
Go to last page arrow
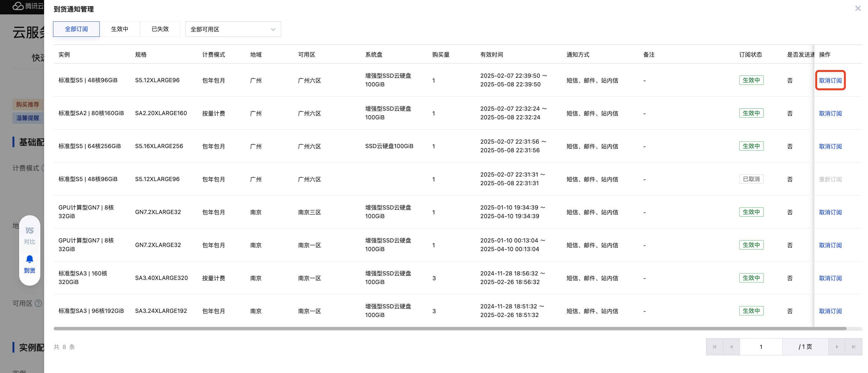coord(854,347)
